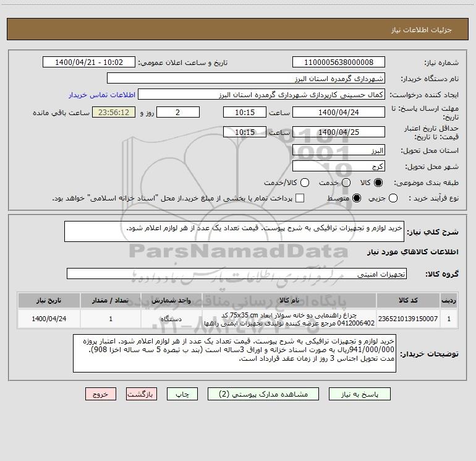Click the توضیحات خریدار text area
The width and height of the screenshot is (476, 461).
234,353
